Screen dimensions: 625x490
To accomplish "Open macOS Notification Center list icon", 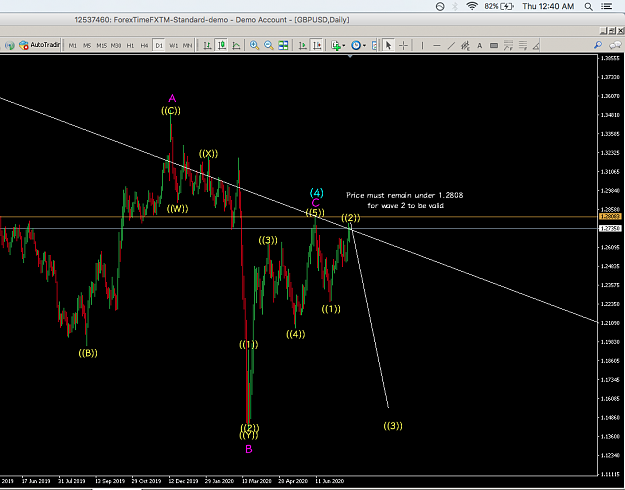I will coord(607,6).
